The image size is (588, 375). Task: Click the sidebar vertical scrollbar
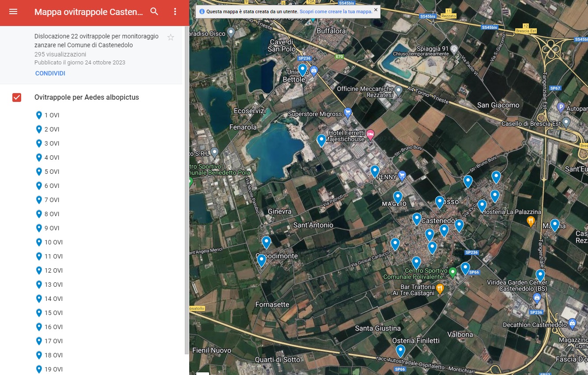[187, 190]
